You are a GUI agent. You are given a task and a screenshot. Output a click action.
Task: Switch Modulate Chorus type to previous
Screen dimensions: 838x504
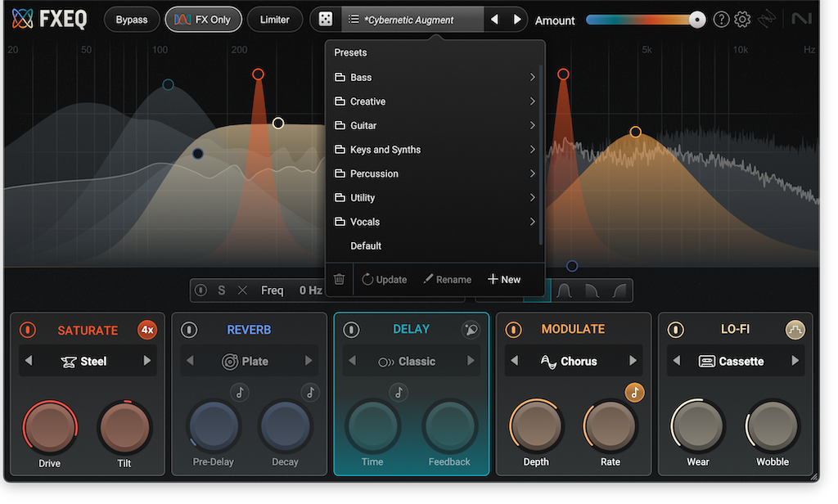click(515, 362)
